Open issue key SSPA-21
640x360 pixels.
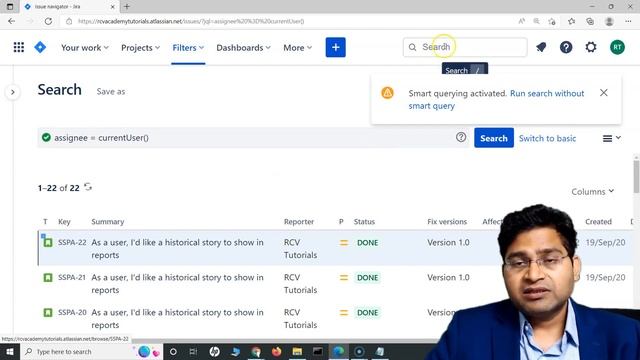click(72, 278)
